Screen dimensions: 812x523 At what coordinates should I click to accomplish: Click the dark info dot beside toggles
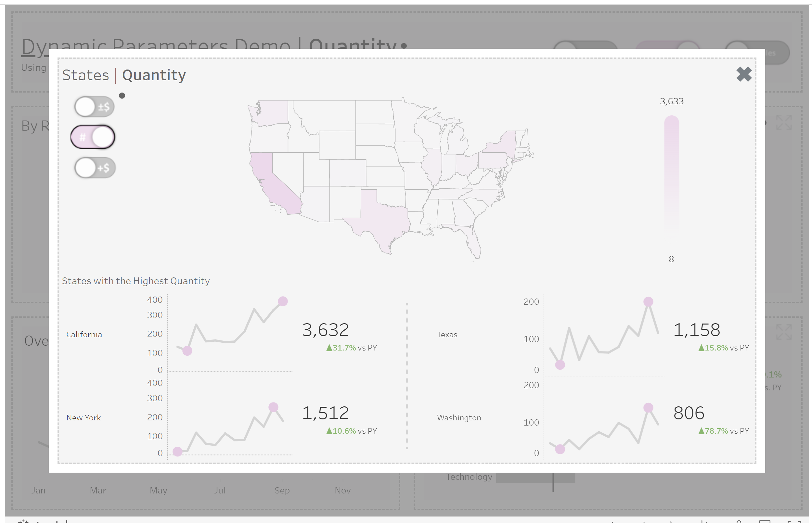click(122, 96)
